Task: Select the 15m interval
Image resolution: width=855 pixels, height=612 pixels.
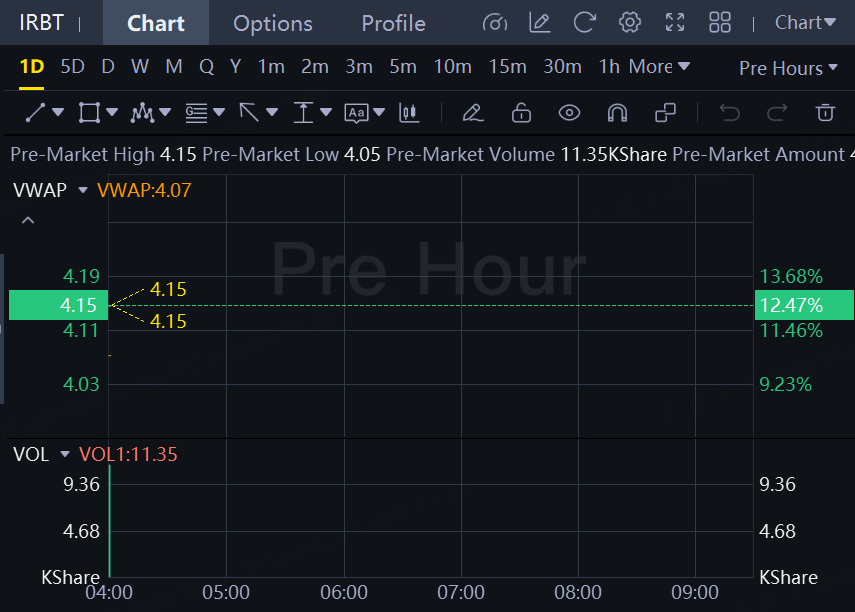Action: click(x=507, y=67)
